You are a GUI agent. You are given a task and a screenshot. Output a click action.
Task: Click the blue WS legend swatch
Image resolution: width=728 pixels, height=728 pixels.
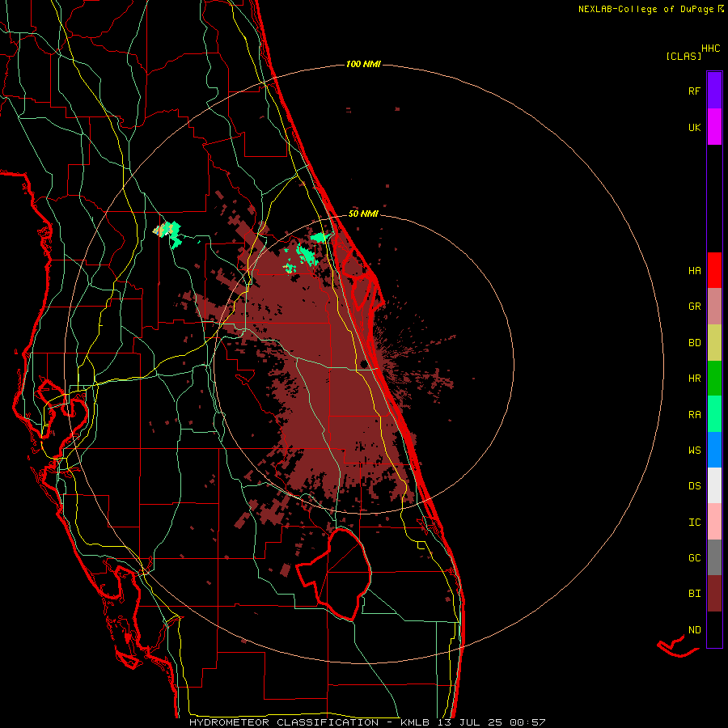(x=714, y=450)
